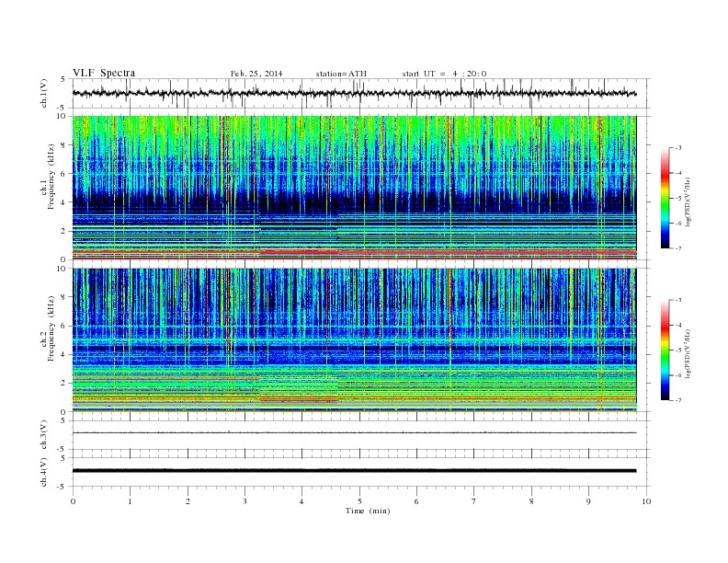Click the ch.1 spectrogram 6 kHz tick label
This screenshot has height=563, width=728.
click(63, 174)
